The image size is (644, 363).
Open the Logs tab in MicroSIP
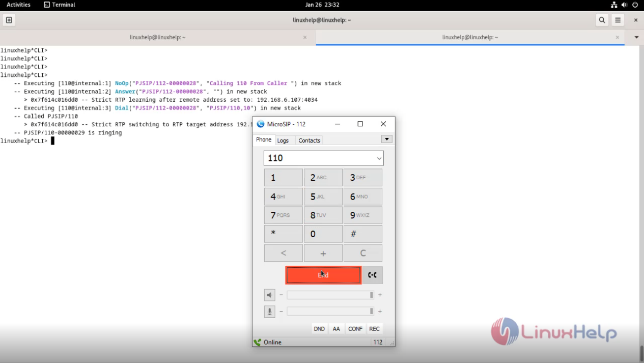click(x=283, y=141)
